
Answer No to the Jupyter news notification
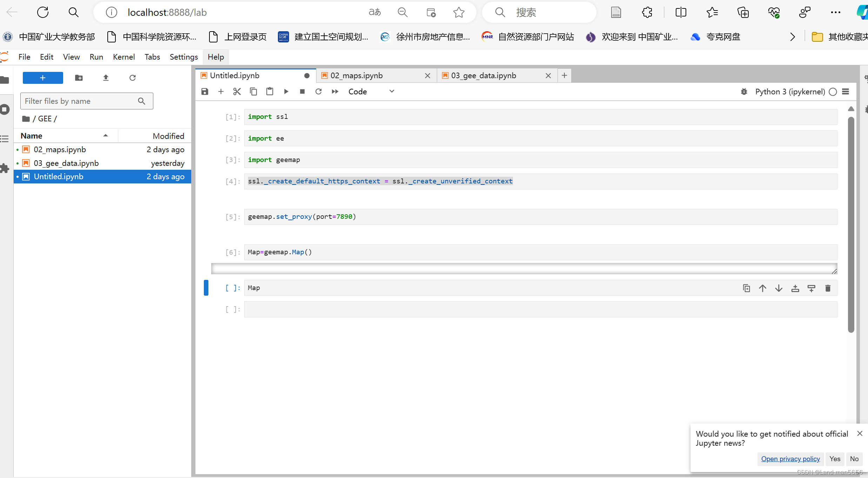tap(854, 459)
